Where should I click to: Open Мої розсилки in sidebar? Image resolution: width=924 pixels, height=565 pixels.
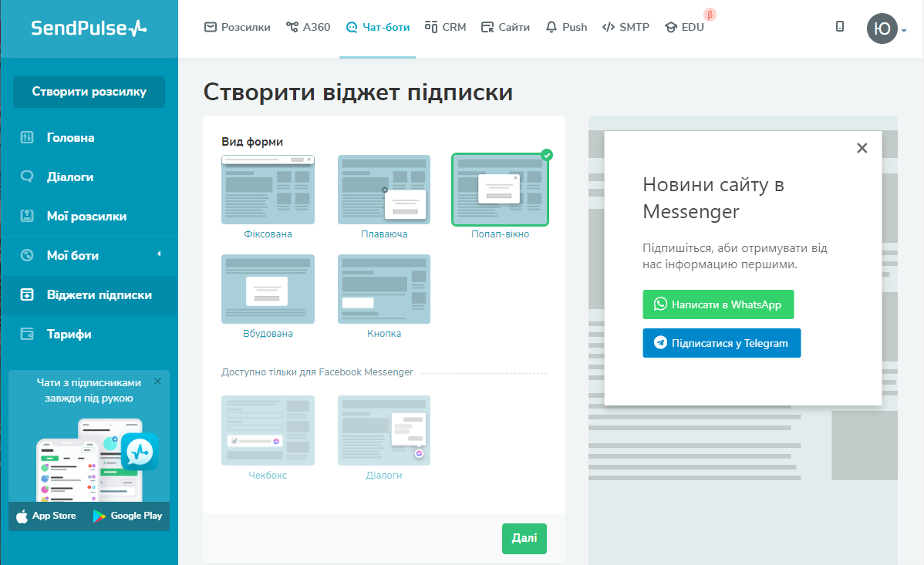tap(89, 217)
